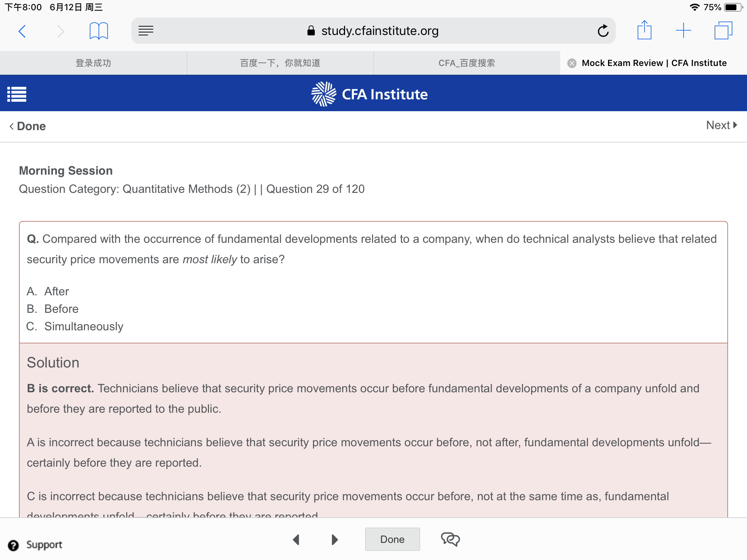
Task: Open the Safari bookmarks book icon
Action: [99, 31]
